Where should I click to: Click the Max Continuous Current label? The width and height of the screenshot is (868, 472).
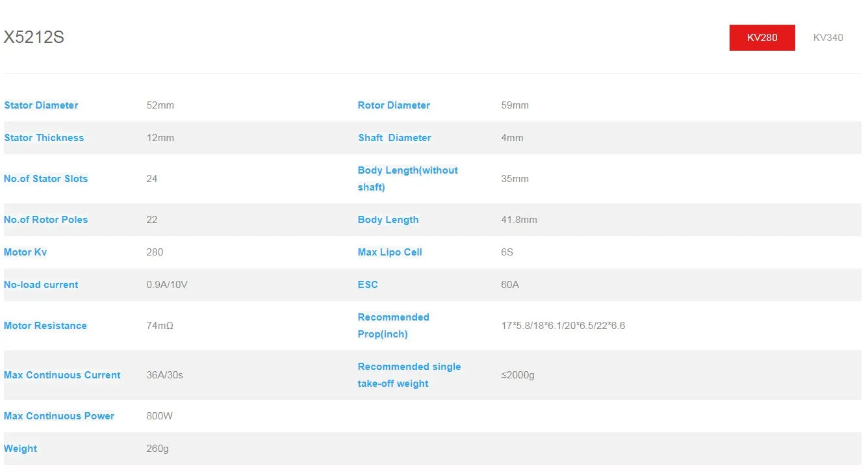click(62, 375)
